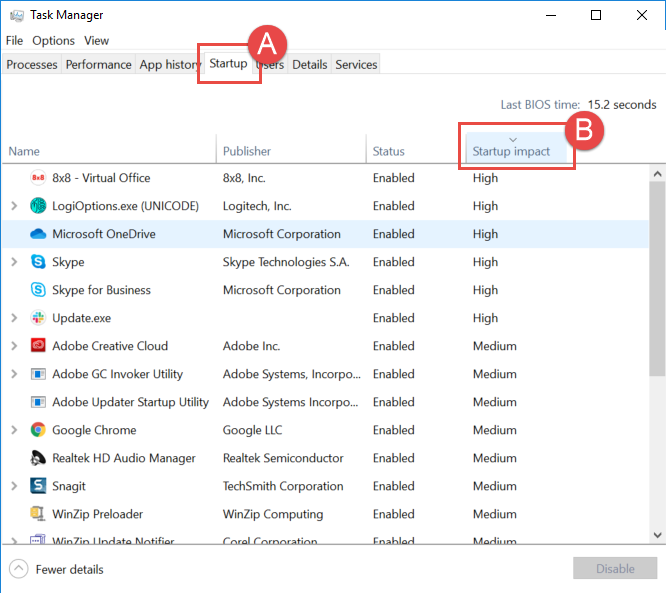Click the Adobe Updater Startup Utility icon
Image resolution: width=666 pixels, height=593 pixels.
(x=38, y=402)
